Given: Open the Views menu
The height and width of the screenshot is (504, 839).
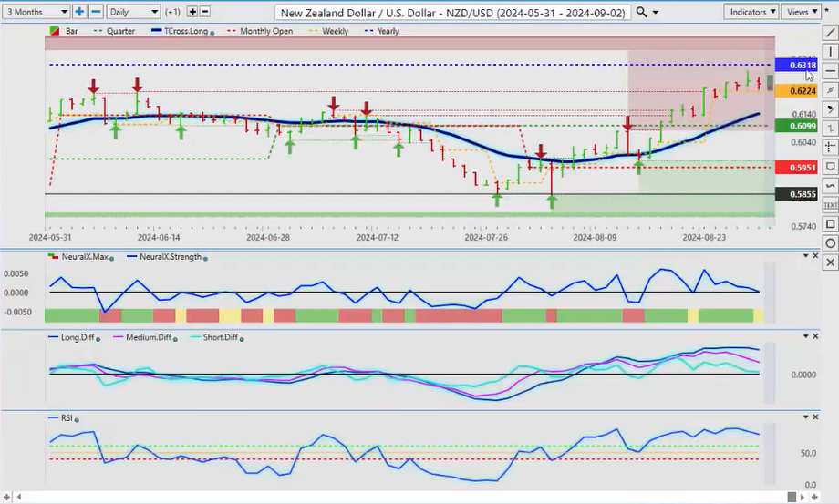Looking at the screenshot, I should point(802,12).
